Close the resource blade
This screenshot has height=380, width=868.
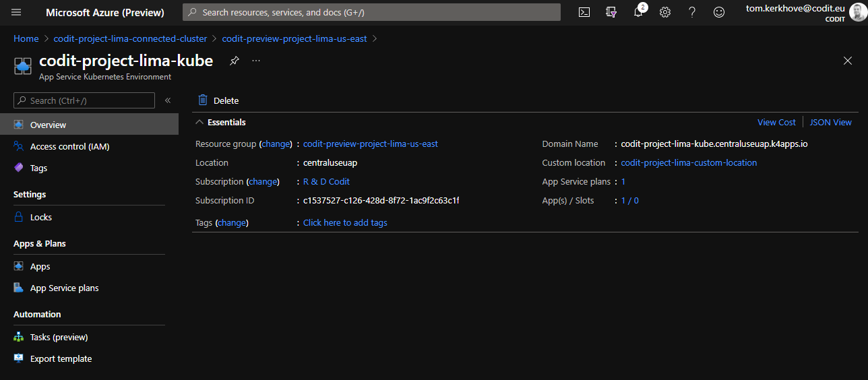pyautogui.click(x=848, y=61)
